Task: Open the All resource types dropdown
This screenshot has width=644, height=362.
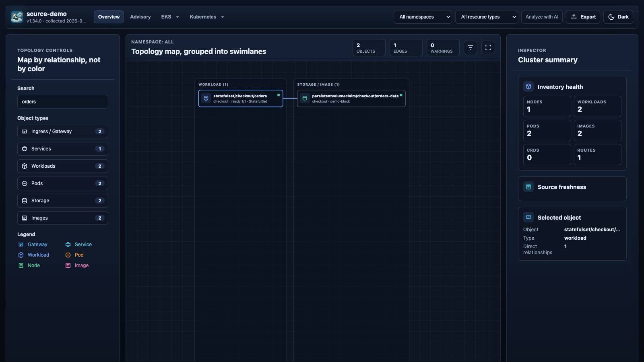Action: [x=487, y=17]
